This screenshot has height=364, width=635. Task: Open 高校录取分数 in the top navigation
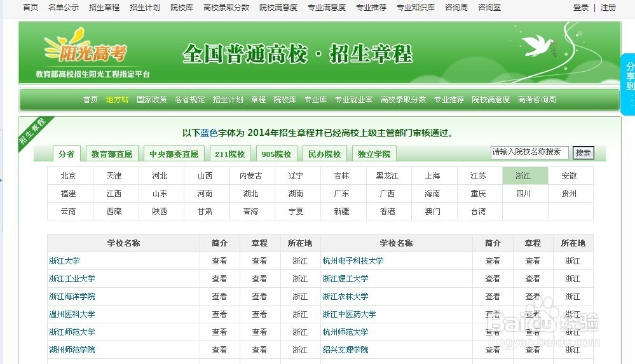point(226,7)
